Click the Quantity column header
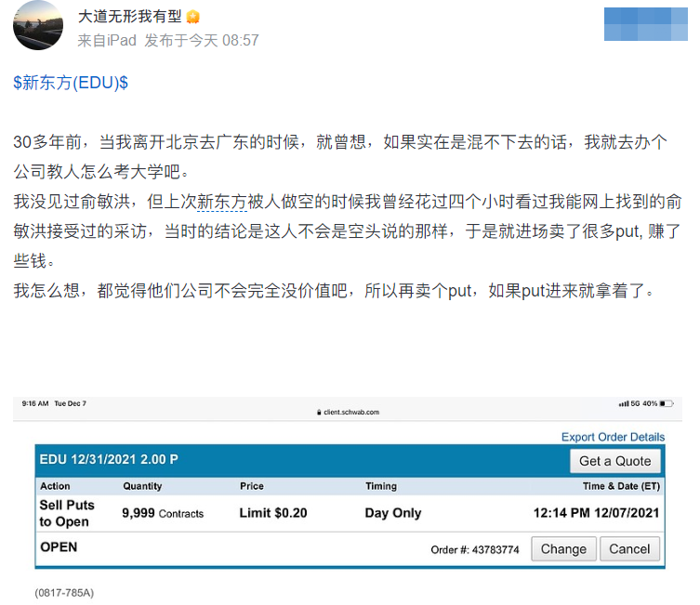 tap(142, 486)
